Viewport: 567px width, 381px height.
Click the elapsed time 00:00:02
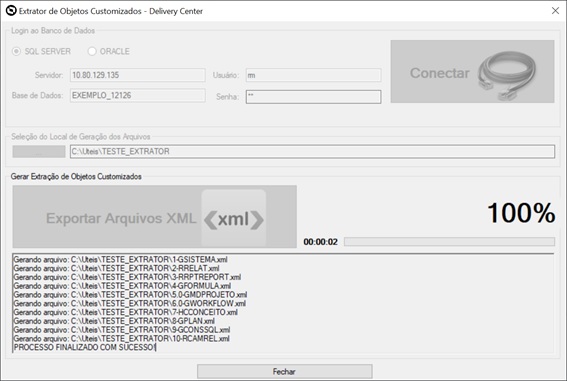point(320,242)
